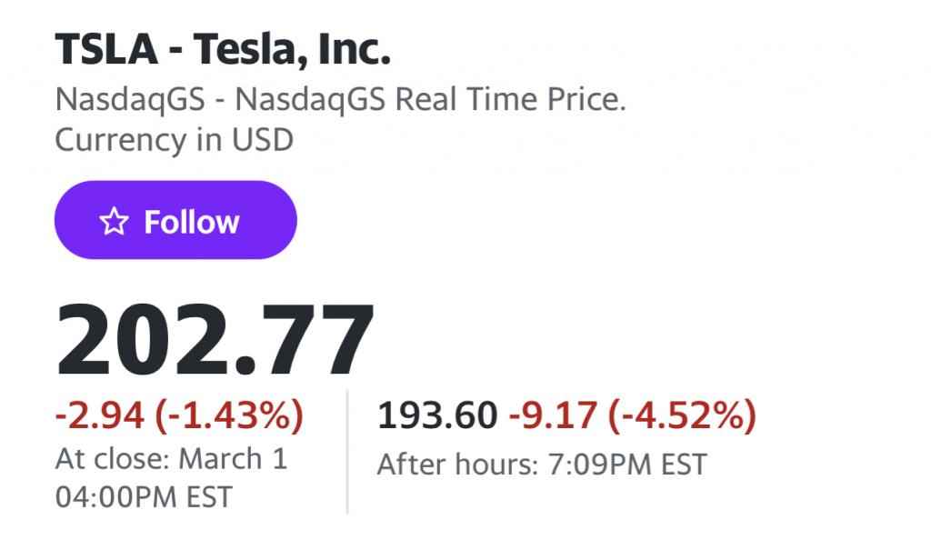The image size is (931, 560).
Task: Click the "Follow" label text
Action: pos(192,222)
